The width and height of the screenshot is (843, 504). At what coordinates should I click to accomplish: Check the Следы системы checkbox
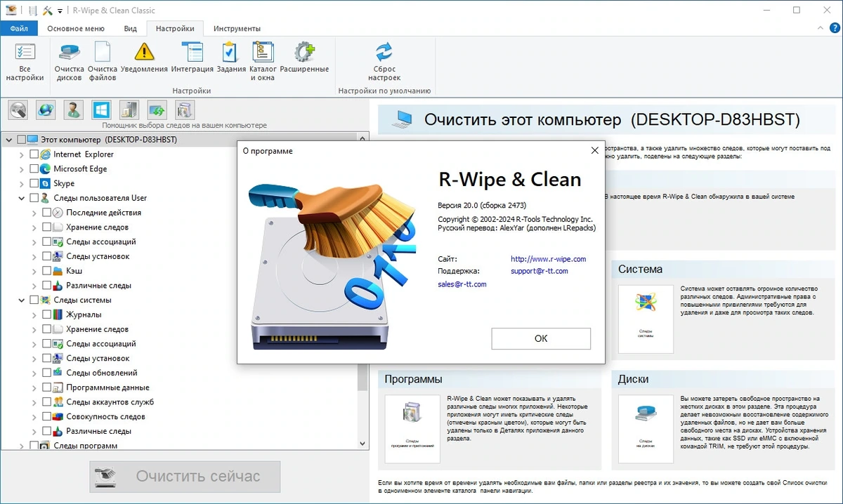(34, 300)
